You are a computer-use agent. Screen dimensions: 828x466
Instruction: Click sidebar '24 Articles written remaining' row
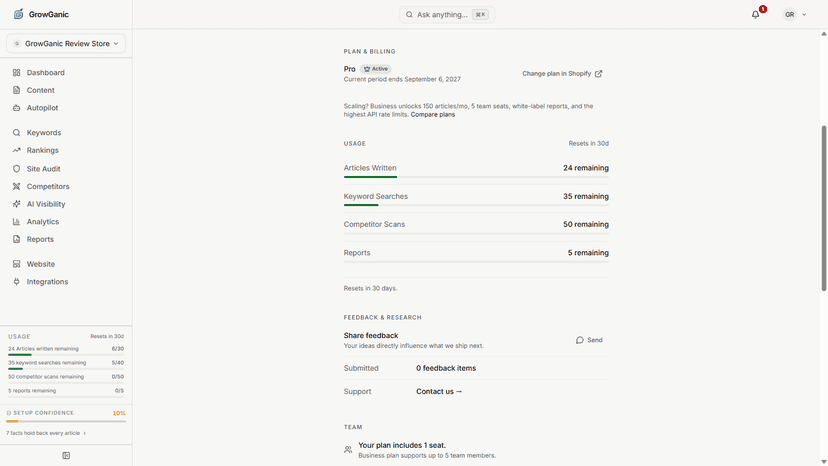[x=66, y=349]
